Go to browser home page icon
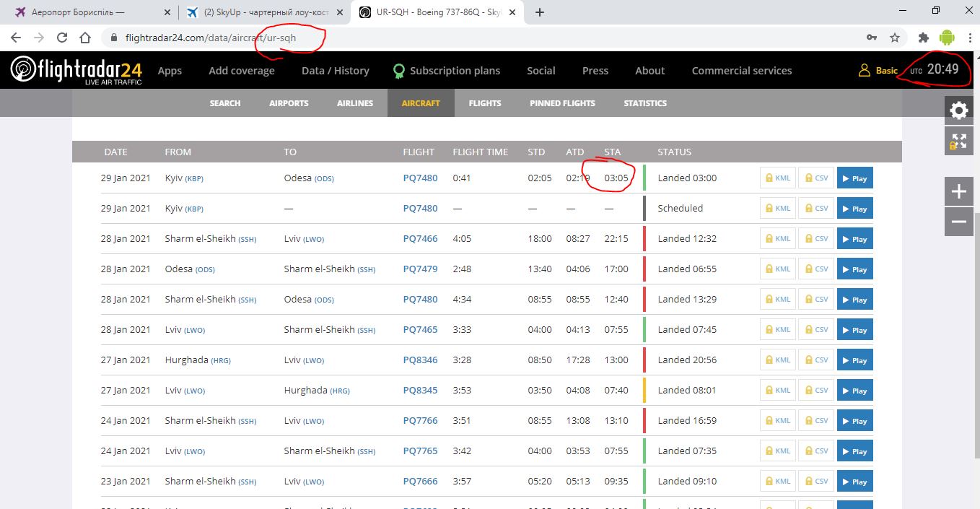 85,38
